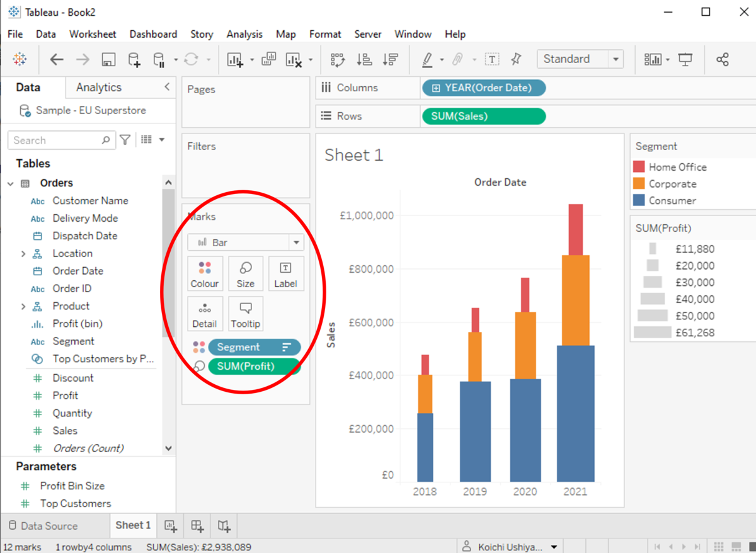Select the Customer Name field
Screen dimensions: 756x553
90,201
